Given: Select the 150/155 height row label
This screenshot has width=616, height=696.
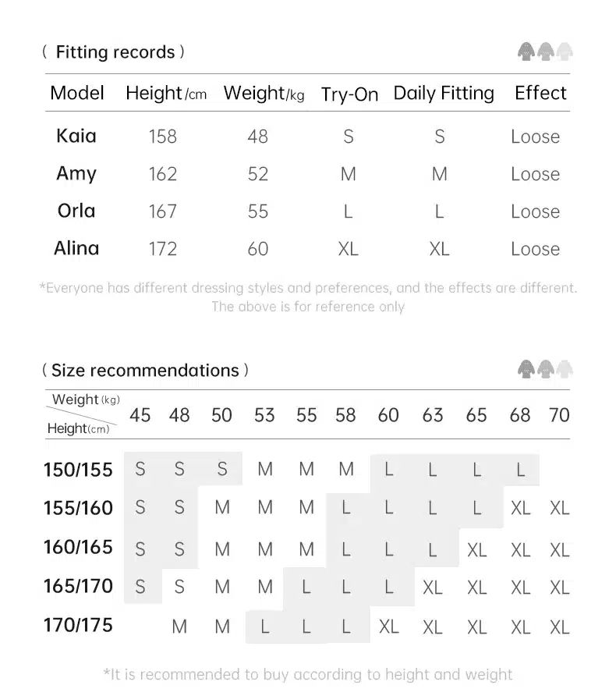Looking at the screenshot, I should (x=78, y=470).
